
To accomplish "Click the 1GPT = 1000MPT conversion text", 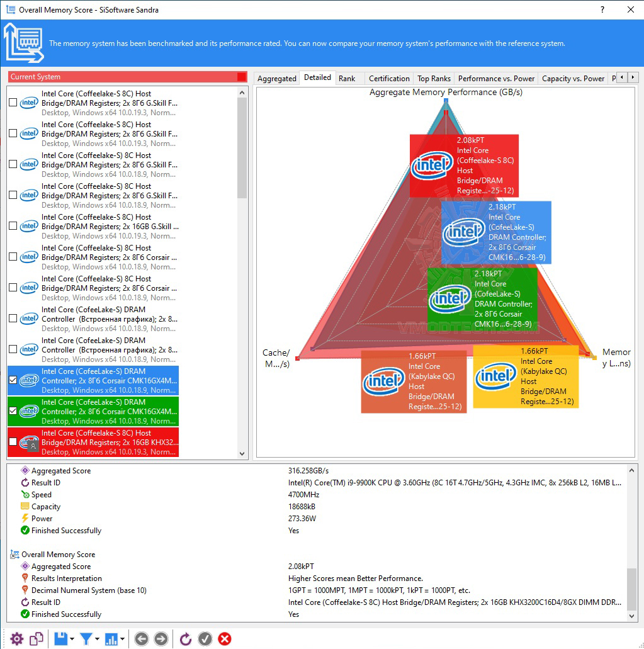I will click(x=379, y=590).
